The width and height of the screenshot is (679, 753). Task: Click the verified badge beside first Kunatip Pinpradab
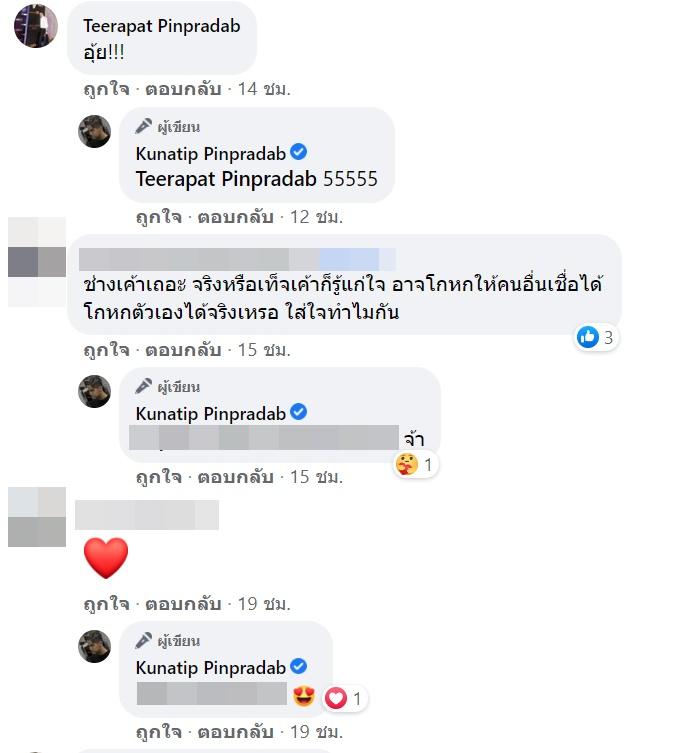(299, 152)
